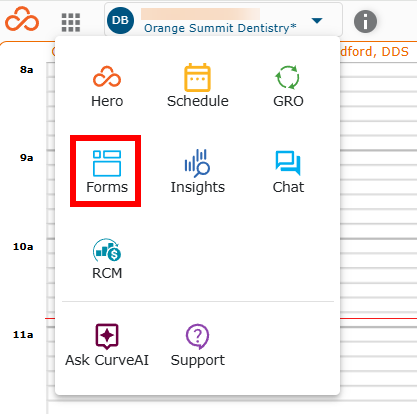Select the DDS provider column header
This screenshot has height=414, width=417.
tap(375, 52)
